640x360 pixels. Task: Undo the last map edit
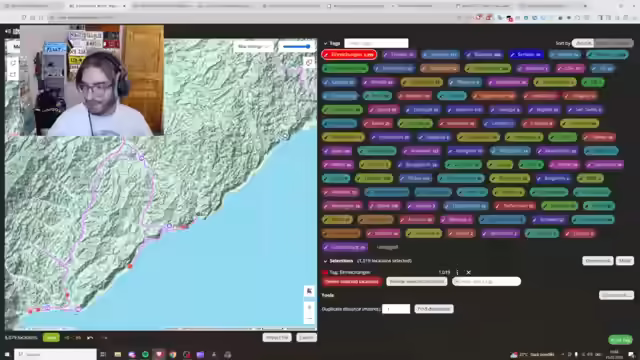[90, 338]
